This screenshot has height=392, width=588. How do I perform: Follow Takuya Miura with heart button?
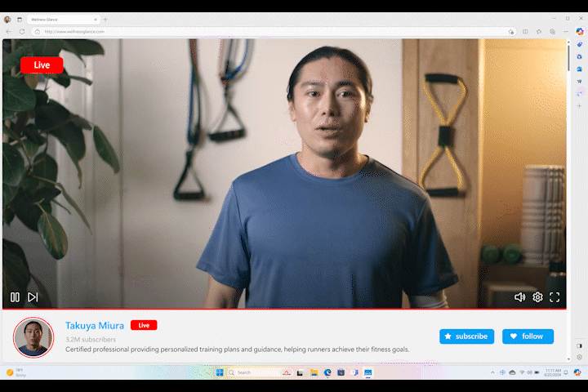pos(528,336)
